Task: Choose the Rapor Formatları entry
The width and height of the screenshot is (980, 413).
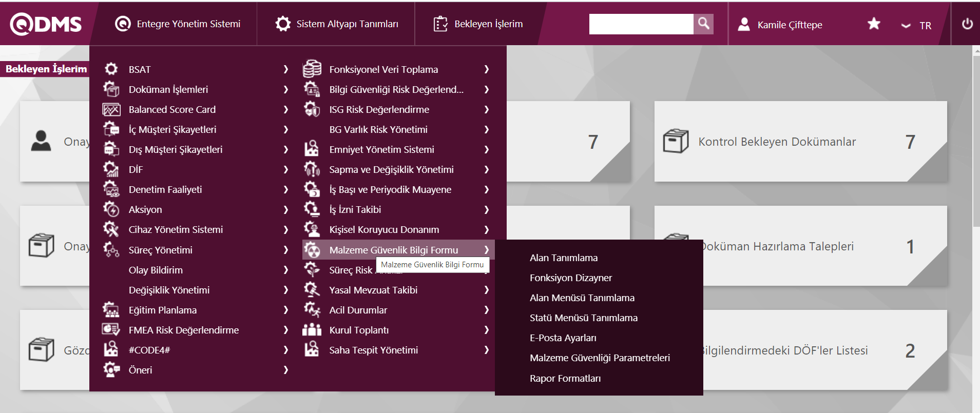Action: click(565, 378)
